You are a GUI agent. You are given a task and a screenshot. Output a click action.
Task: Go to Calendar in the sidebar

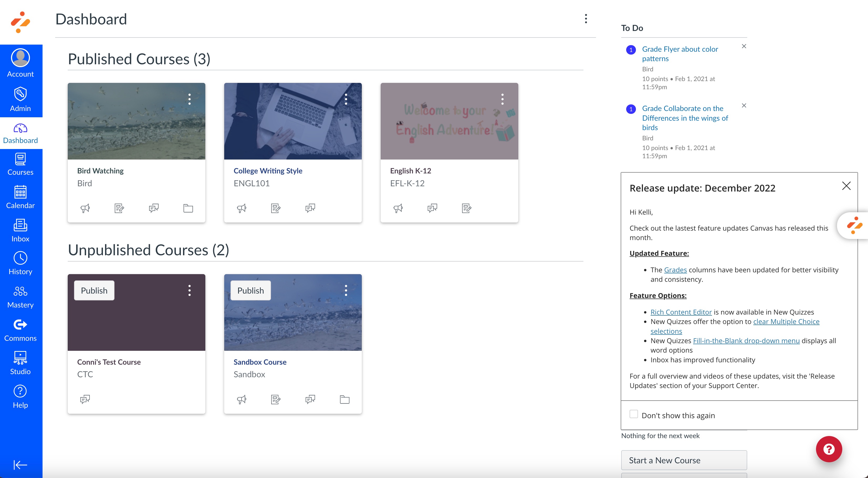point(20,197)
